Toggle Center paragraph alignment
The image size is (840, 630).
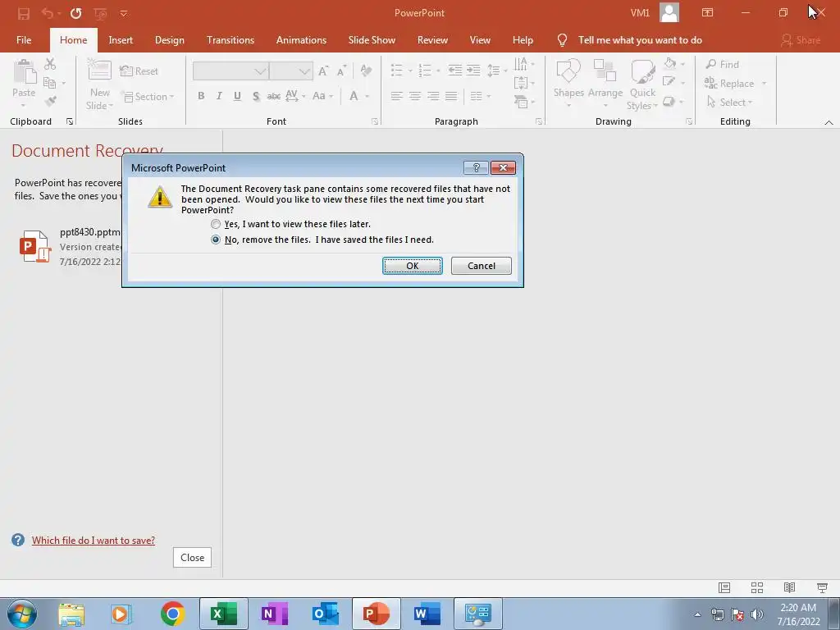[x=414, y=96]
